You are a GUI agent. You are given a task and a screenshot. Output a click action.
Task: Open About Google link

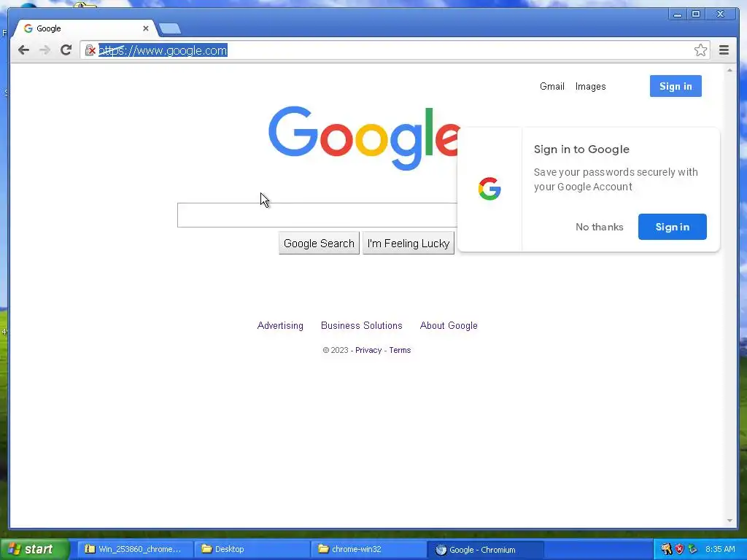[449, 326]
